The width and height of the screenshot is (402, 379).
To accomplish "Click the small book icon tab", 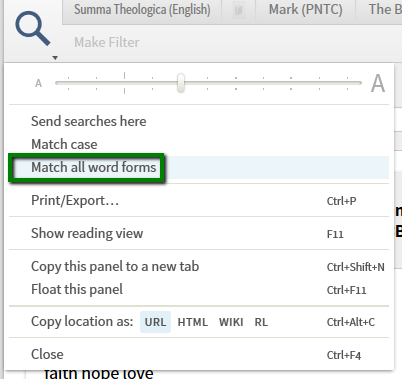I will [238, 11].
